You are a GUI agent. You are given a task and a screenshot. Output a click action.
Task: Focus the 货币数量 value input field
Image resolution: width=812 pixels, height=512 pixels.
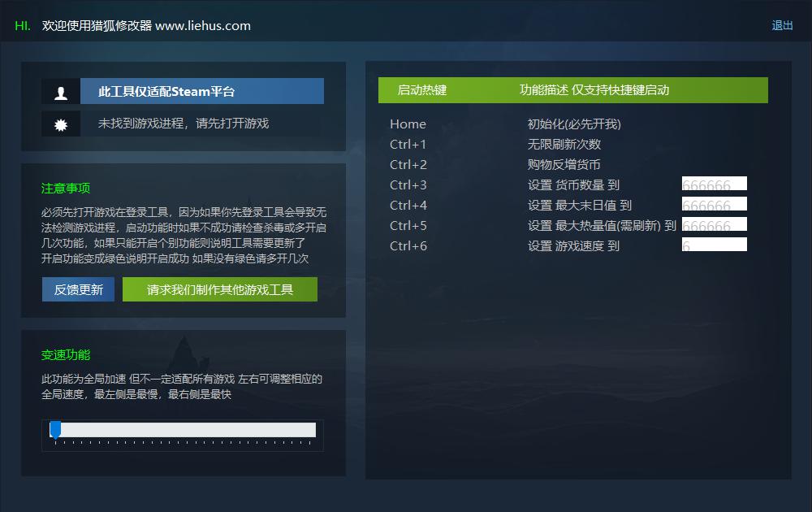(x=714, y=184)
